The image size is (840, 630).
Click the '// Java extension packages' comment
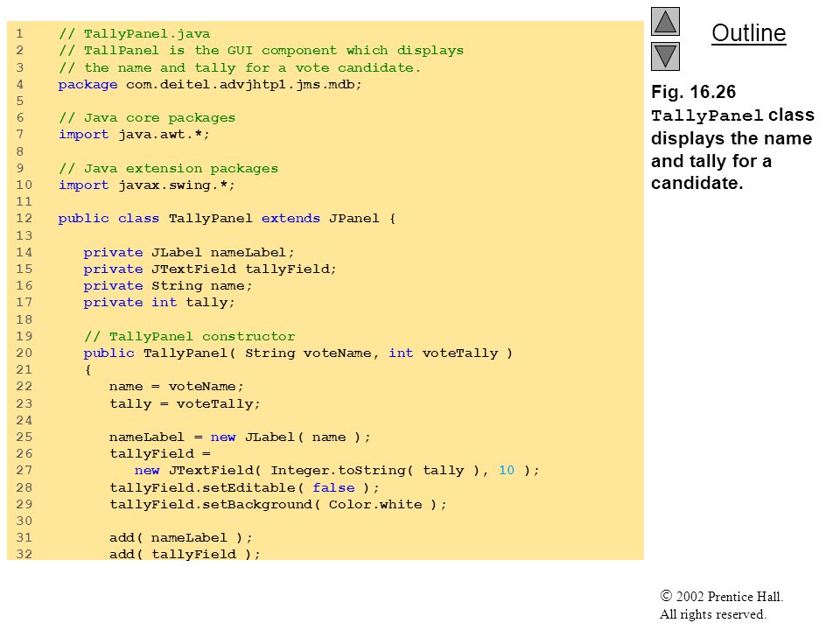[x=168, y=169]
